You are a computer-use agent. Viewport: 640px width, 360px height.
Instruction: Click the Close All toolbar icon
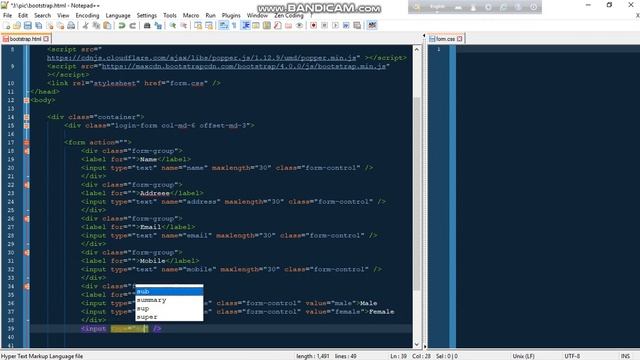(60, 25)
